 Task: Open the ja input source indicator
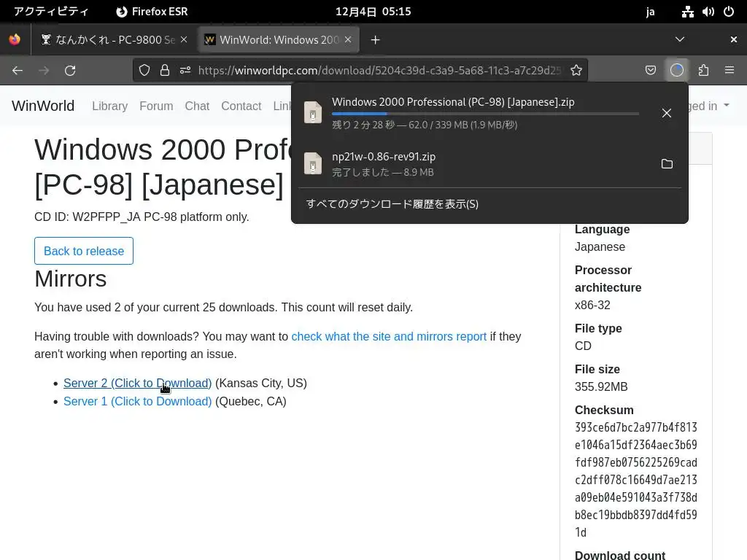[x=650, y=12]
